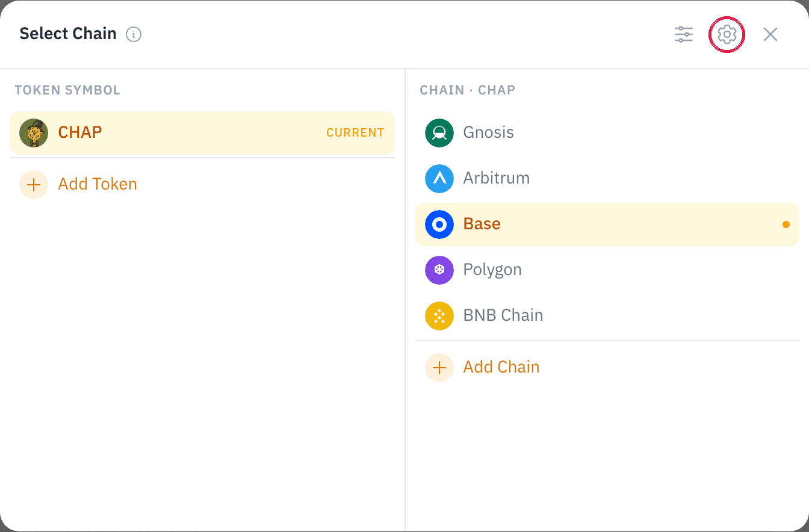Open the settings gear icon
809x532 pixels.
(x=727, y=34)
